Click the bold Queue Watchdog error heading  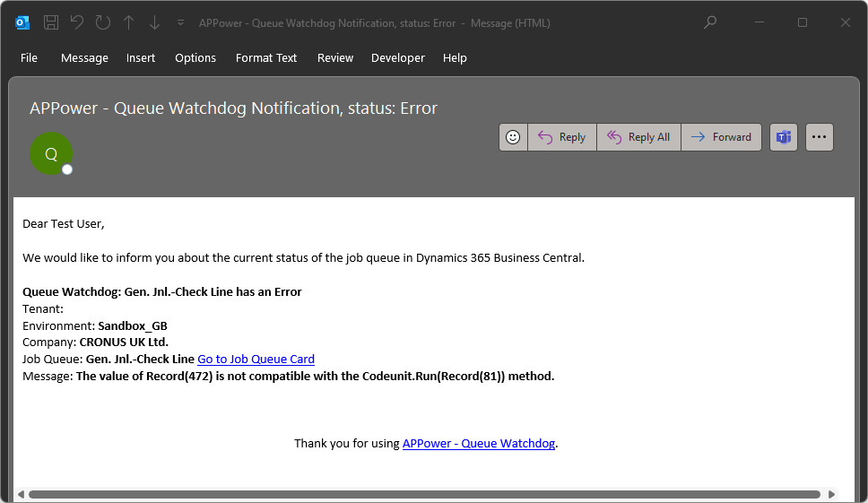pos(162,291)
